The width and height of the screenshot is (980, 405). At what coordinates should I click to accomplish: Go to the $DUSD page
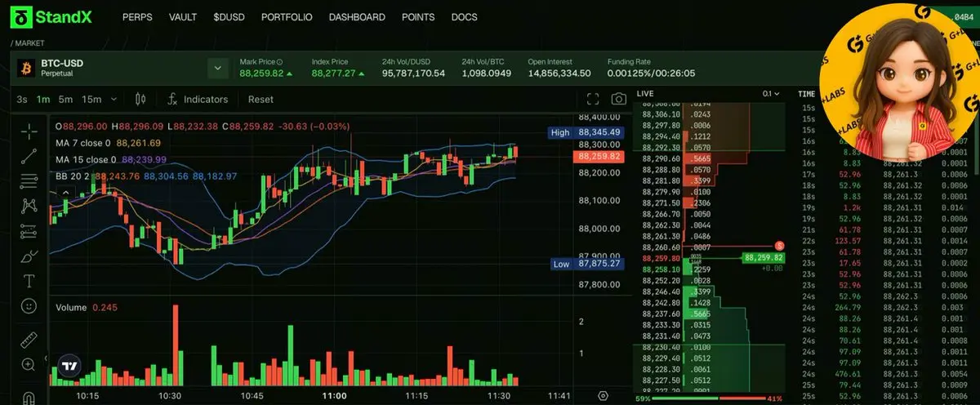(x=229, y=17)
